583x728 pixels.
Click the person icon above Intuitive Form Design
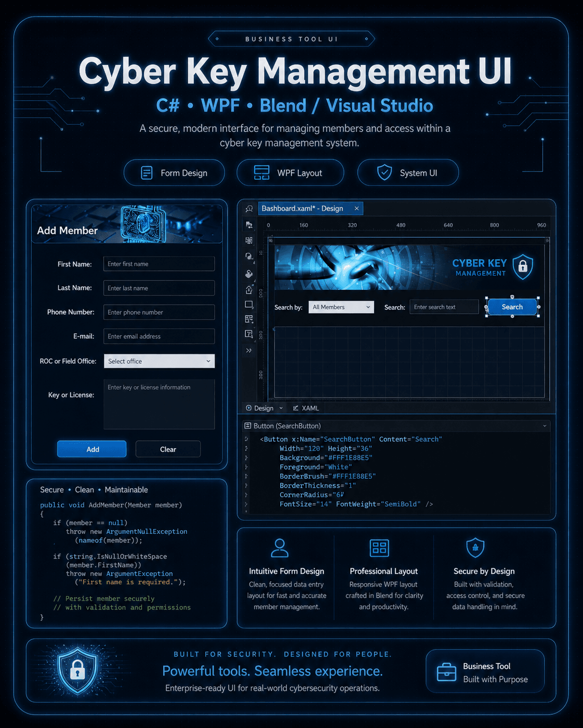click(x=280, y=548)
